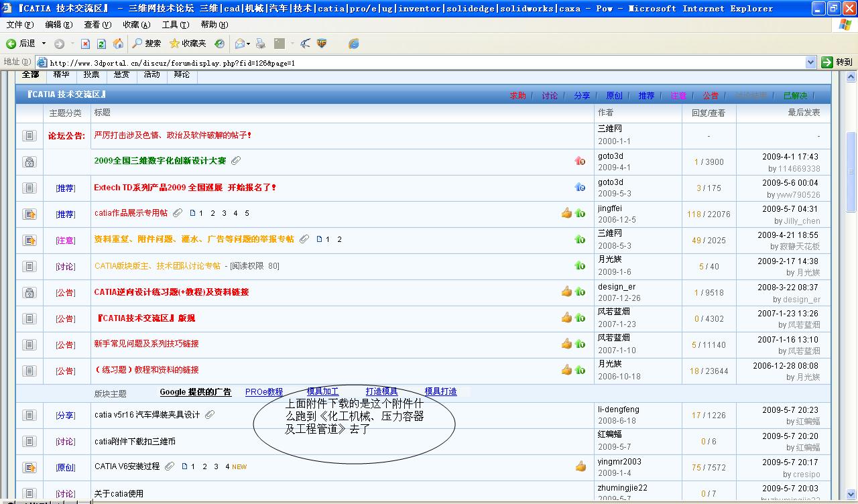Click the grey Forward arrow button

(x=59, y=44)
